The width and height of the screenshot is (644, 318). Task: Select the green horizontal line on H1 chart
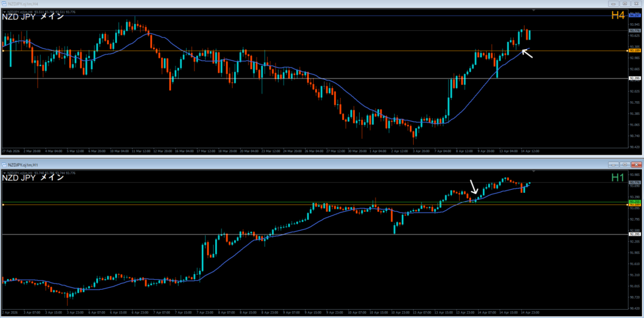coord(252,202)
